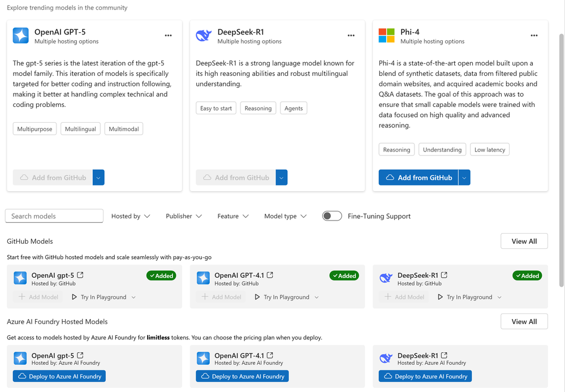The height and width of the screenshot is (392, 565).
Task: Open external link for Azure-hosted DeepSeek-R1
Action: tap(445, 355)
